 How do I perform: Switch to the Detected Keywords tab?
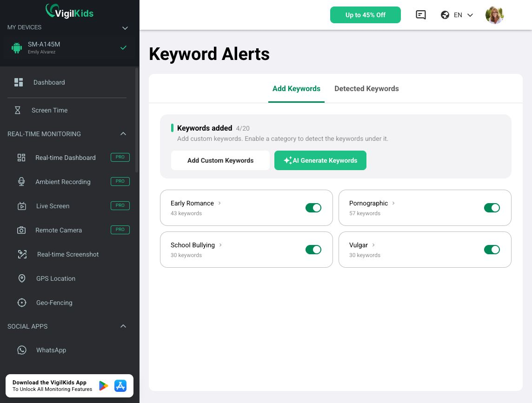click(x=366, y=88)
